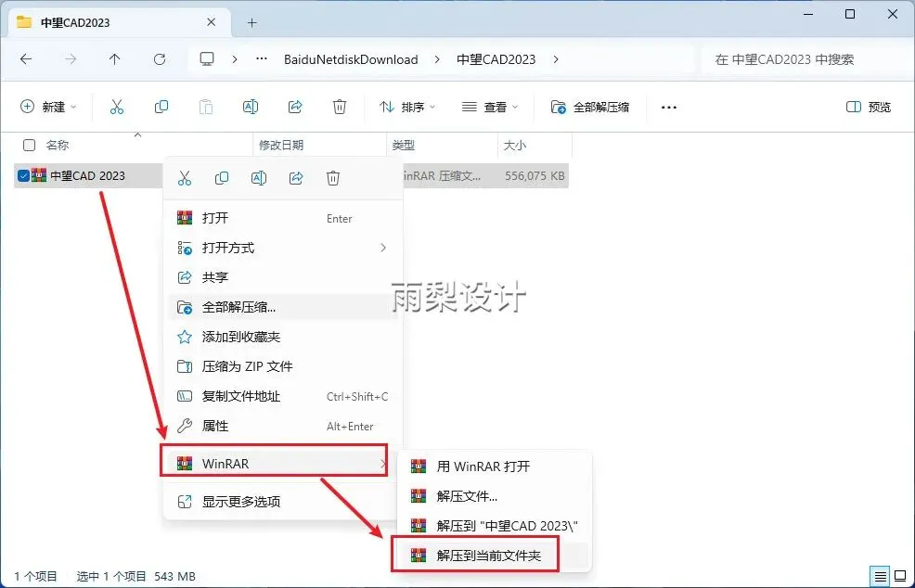
Task: Click the This PC monitor icon in the address bar
Action: tap(207, 59)
